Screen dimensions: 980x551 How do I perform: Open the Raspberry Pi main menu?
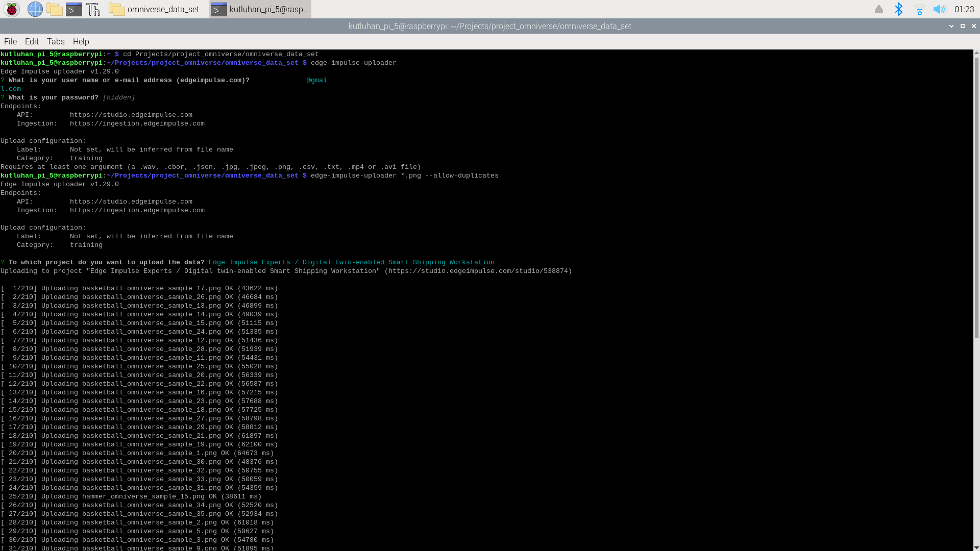[12, 9]
